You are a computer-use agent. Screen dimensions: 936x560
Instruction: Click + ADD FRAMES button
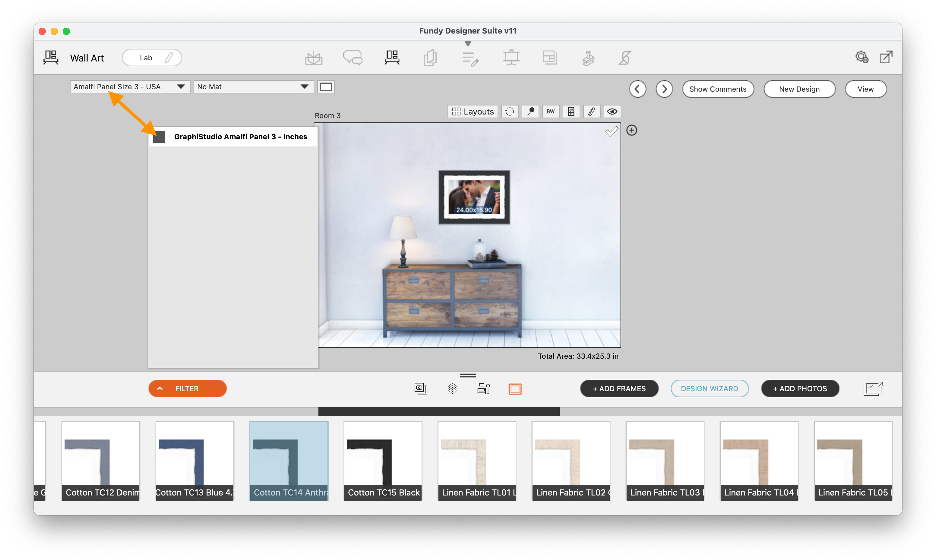(619, 389)
